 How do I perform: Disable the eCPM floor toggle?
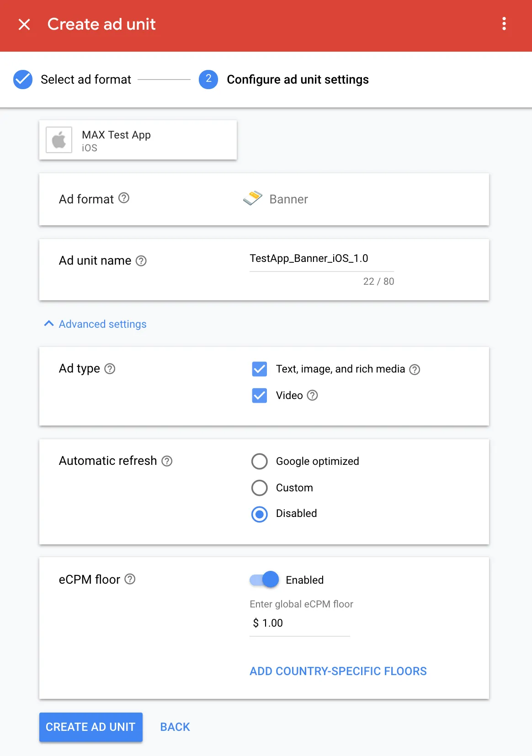tap(264, 579)
